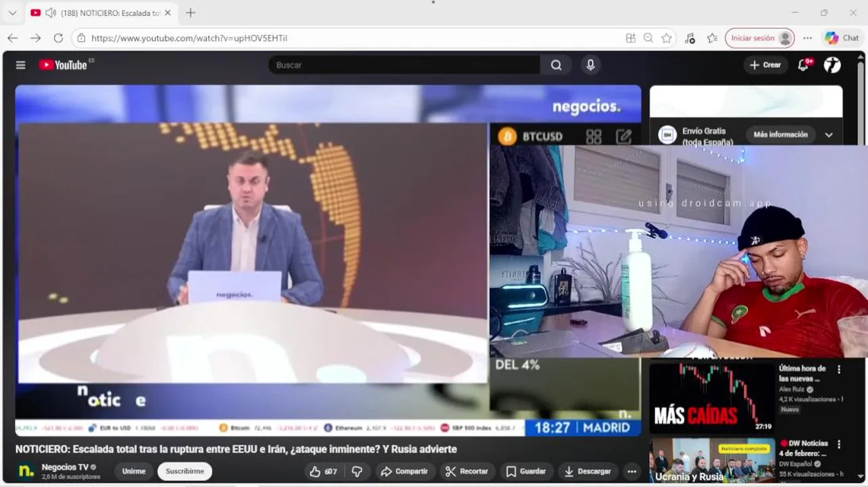Open the Crear menu button
This screenshot has width=868, height=487.
(x=765, y=65)
